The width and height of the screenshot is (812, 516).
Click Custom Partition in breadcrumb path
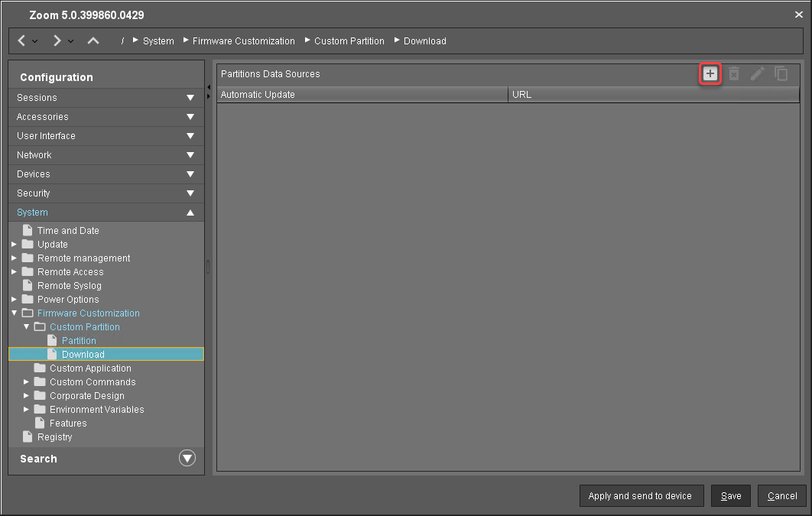[349, 41]
